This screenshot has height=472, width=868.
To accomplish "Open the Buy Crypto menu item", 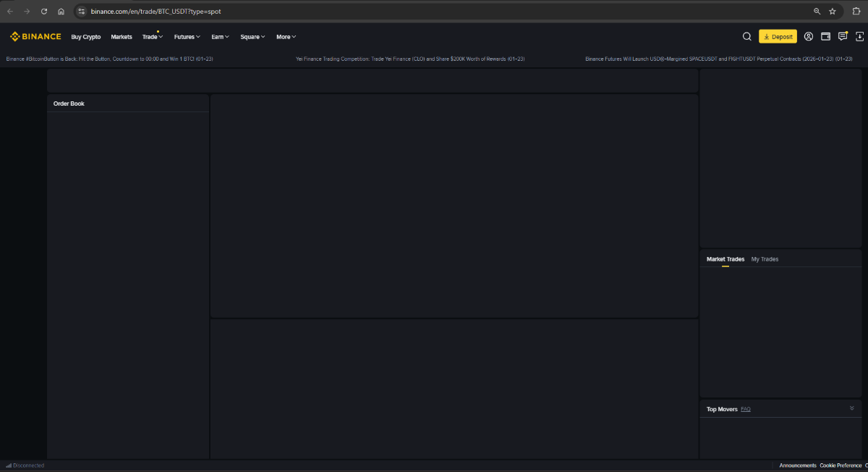I will (x=86, y=37).
